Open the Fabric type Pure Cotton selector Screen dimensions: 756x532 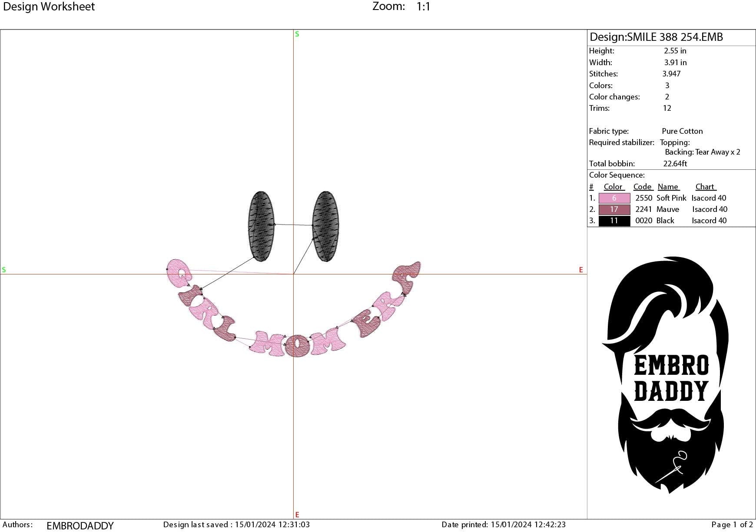pos(682,131)
